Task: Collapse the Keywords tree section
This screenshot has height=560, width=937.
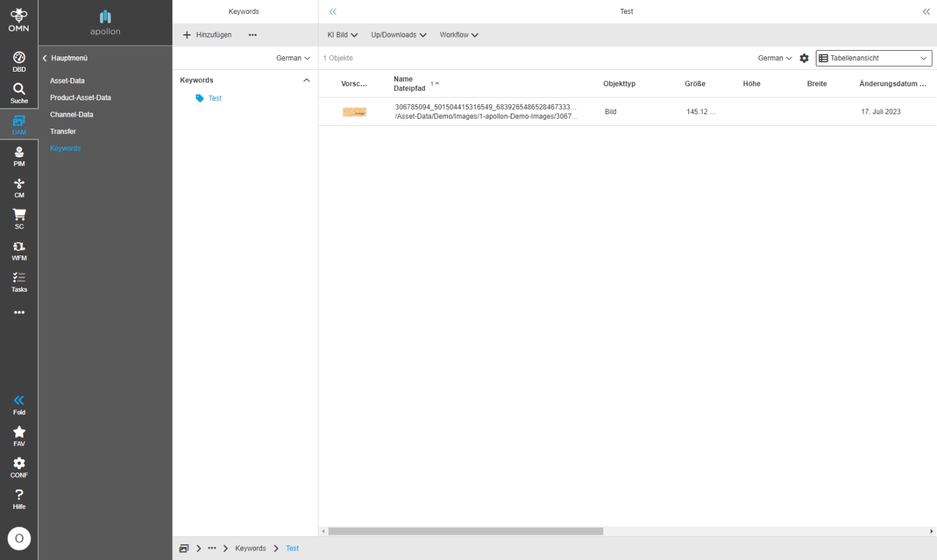Action: pyautogui.click(x=306, y=81)
